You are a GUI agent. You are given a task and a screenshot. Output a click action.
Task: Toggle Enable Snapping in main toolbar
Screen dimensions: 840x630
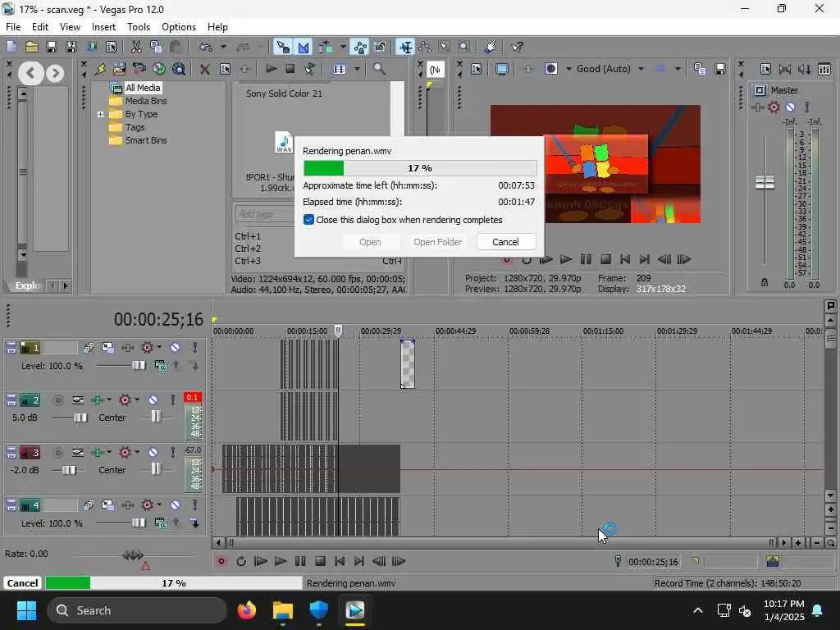click(282, 47)
